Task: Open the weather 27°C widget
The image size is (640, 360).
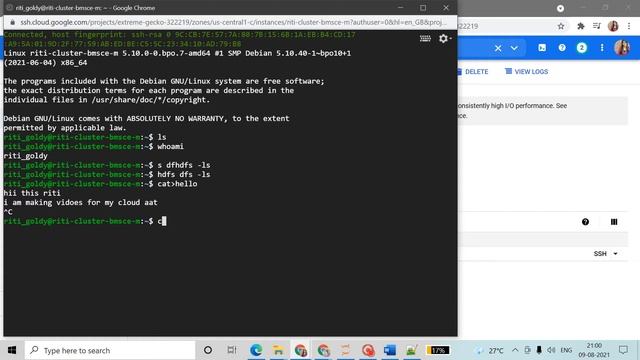Action: [489, 350]
